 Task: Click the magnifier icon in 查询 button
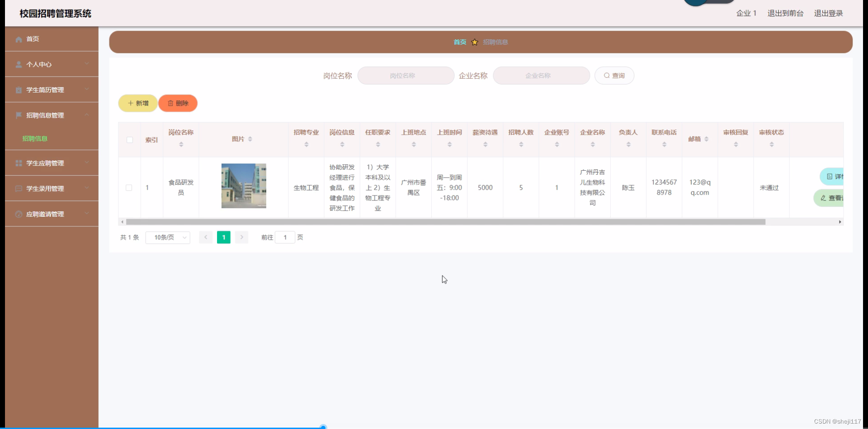click(x=607, y=75)
